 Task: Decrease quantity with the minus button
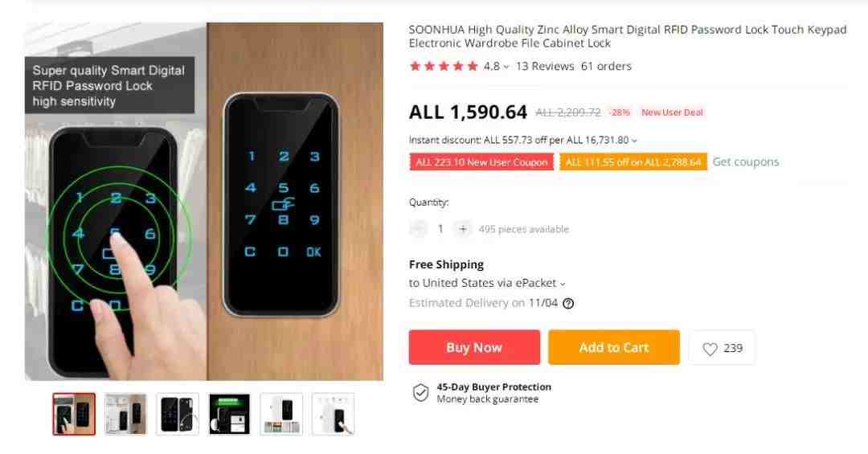point(419,229)
